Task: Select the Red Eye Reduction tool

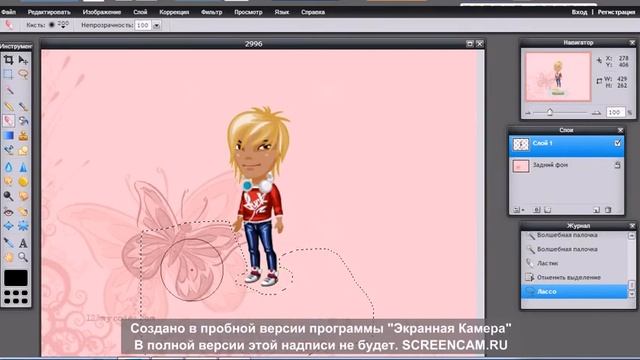Action: tap(9, 211)
